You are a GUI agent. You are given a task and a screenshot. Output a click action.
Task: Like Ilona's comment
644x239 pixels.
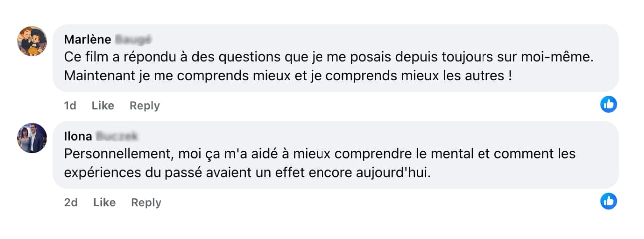point(104,203)
